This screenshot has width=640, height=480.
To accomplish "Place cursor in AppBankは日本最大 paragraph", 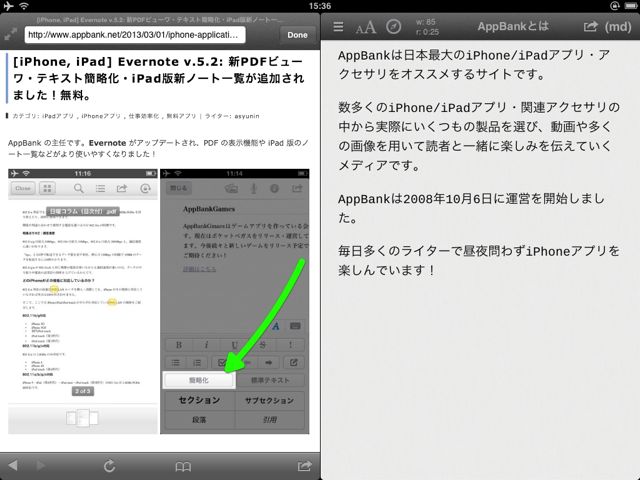I will (x=473, y=64).
